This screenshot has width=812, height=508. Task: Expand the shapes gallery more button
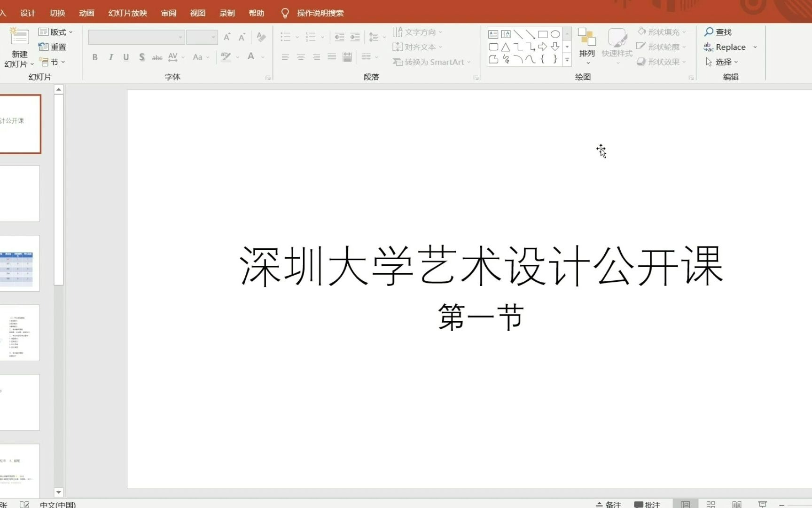567,60
